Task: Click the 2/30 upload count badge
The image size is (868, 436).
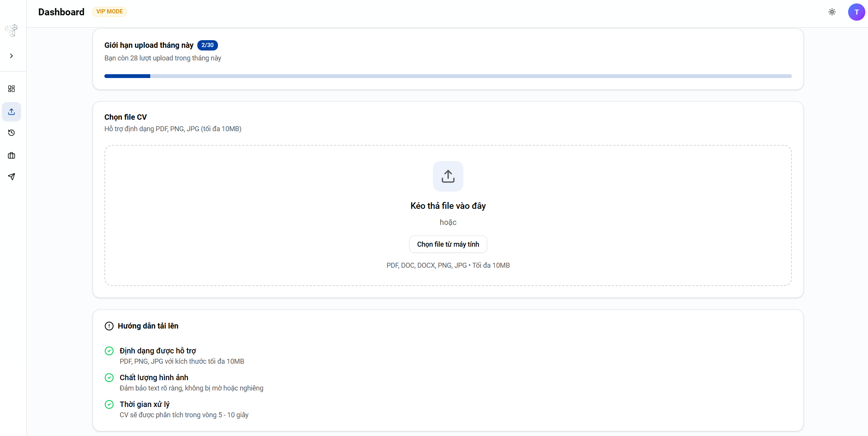Action: coord(207,45)
